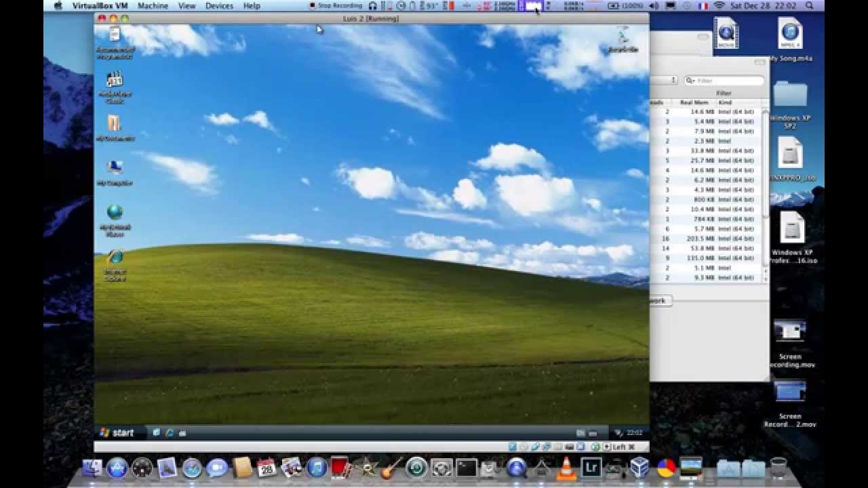868x488 pixels.
Task: Open Time Machine from the Dock
Action: (416, 468)
